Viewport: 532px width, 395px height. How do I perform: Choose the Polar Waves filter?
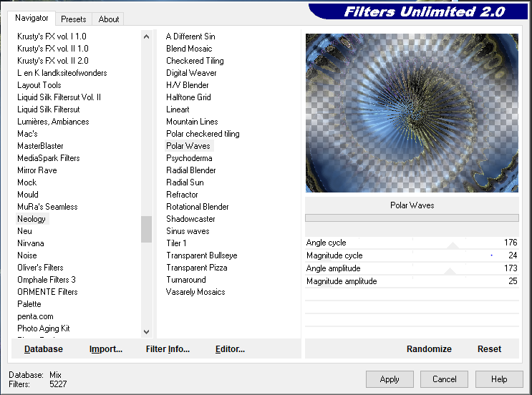point(188,146)
